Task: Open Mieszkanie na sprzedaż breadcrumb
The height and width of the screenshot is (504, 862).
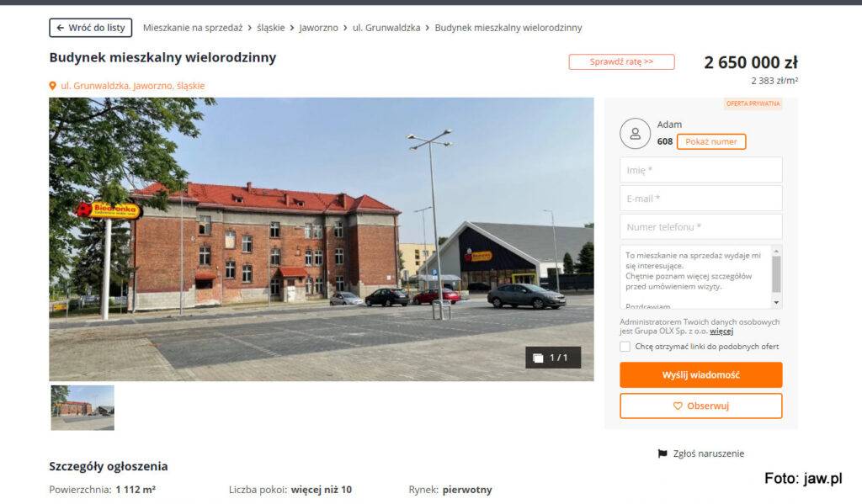Action: click(193, 28)
